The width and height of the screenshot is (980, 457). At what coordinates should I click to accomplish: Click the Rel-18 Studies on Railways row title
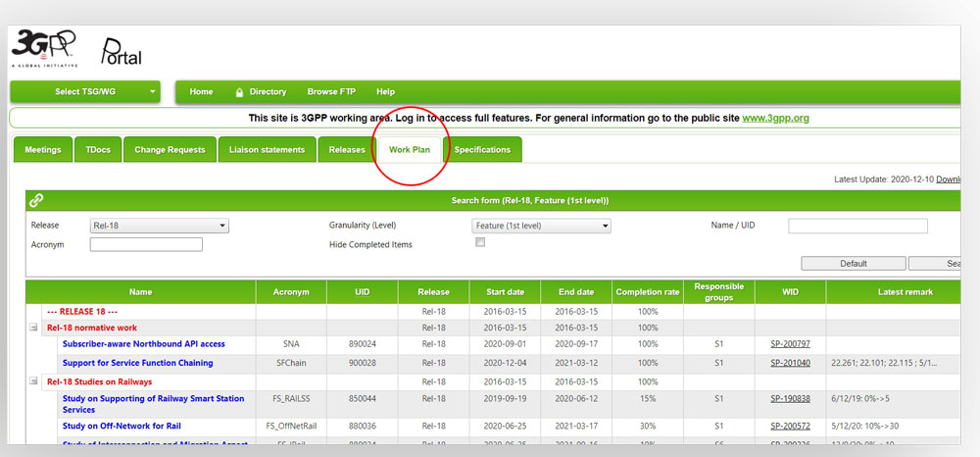tap(99, 381)
